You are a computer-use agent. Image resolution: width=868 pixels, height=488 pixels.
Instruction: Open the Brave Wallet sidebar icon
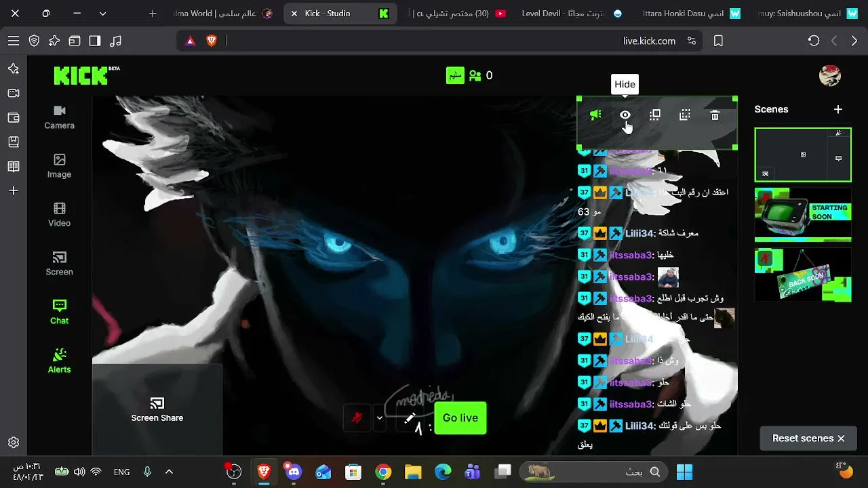(14, 118)
